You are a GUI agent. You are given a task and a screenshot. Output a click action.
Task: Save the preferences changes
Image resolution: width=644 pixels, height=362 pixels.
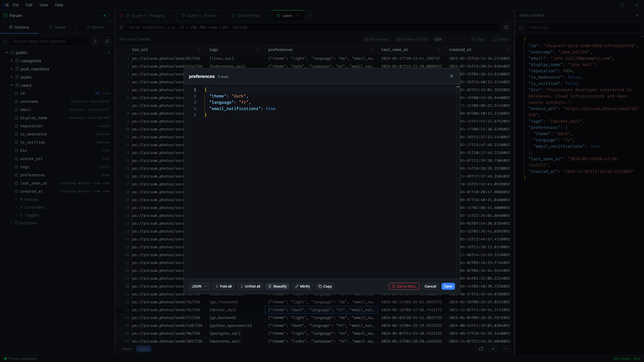click(448, 286)
